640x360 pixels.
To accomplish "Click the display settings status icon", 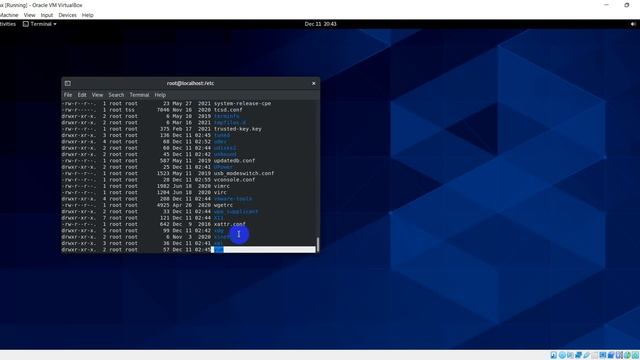I will 603,355.
